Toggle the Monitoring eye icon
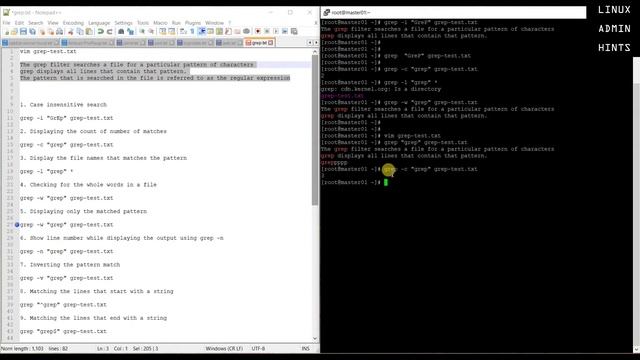The width and height of the screenshot is (640, 360). pos(247,31)
